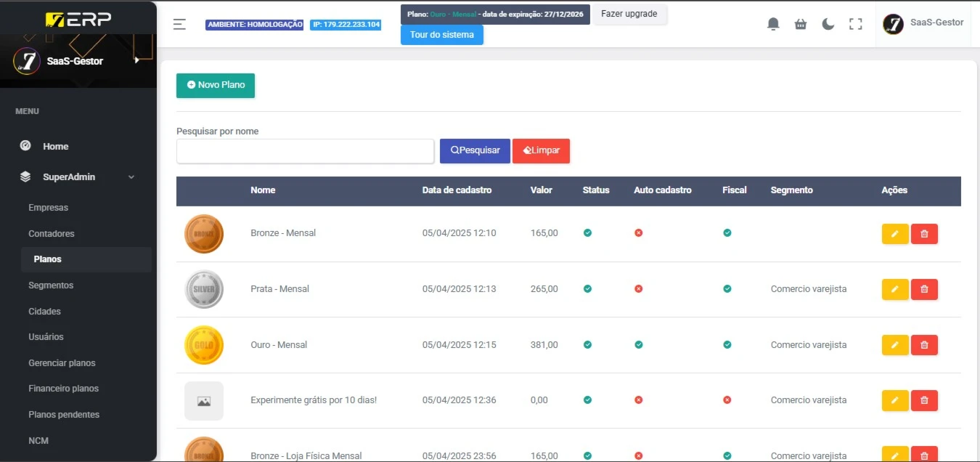The height and width of the screenshot is (462, 980).
Task: Click date 05/04/2025 12:13 cell
Action: click(x=460, y=289)
